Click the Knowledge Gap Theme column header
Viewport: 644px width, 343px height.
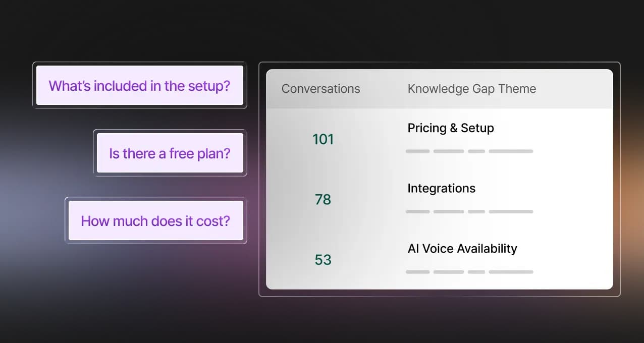(471, 89)
